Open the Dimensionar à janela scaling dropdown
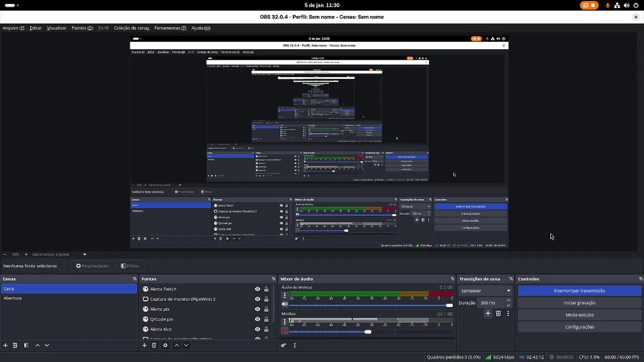The height and width of the screenshot is (362, 644). tap(59, 254)
